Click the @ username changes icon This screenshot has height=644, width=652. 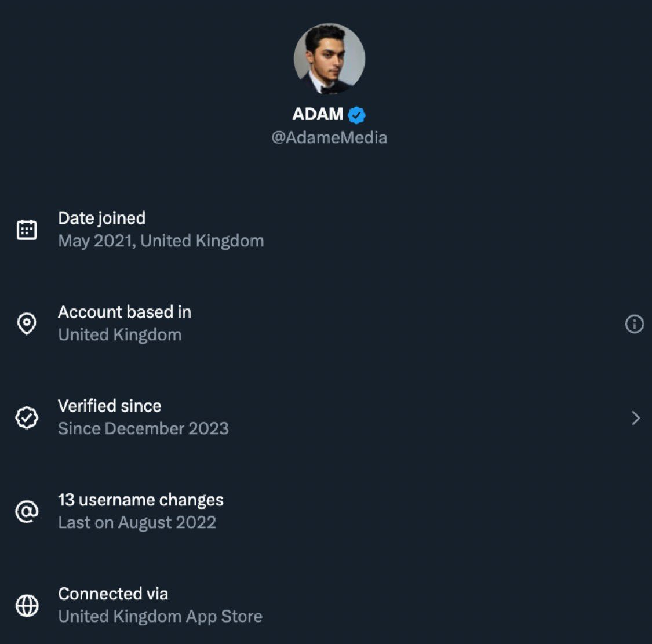[27, 511]
